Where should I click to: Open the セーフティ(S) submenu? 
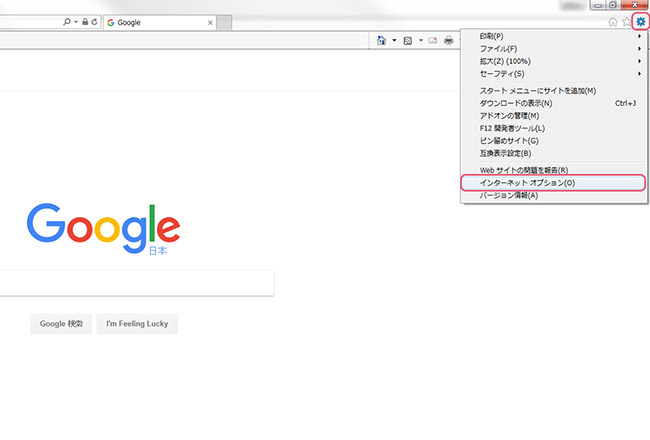tap(554, 74)
